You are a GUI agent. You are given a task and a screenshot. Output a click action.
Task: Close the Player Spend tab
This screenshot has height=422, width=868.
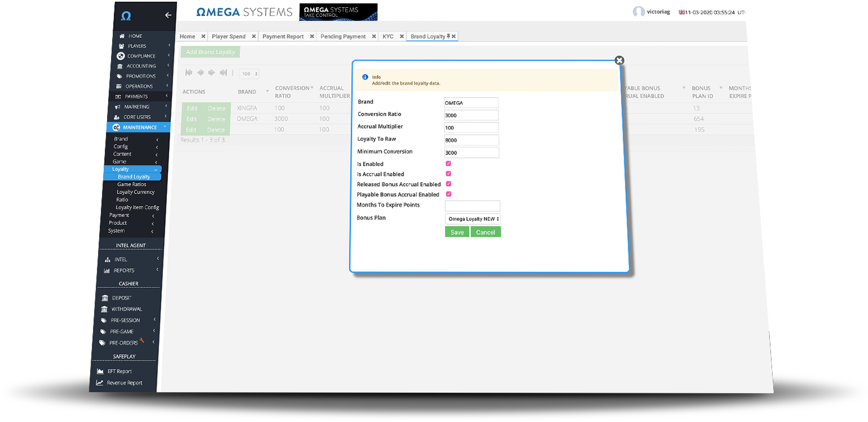click(x=254, y=36)
